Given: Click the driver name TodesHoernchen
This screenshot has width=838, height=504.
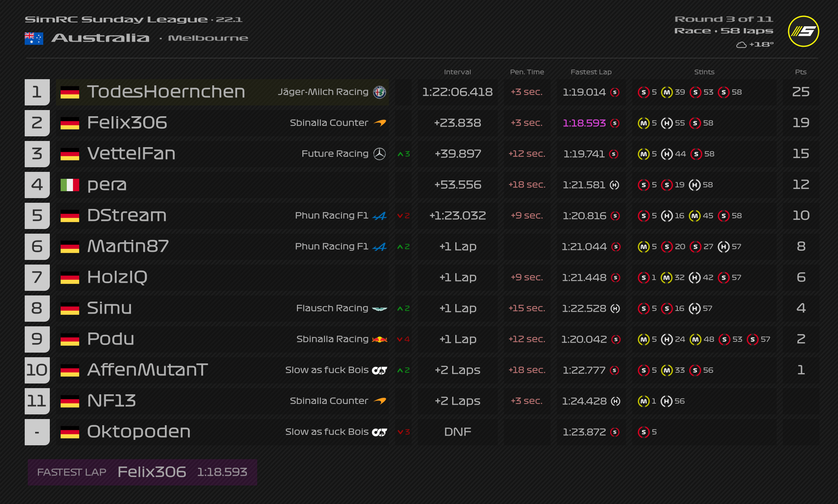Looking at the screenshot, I should 166,92.
